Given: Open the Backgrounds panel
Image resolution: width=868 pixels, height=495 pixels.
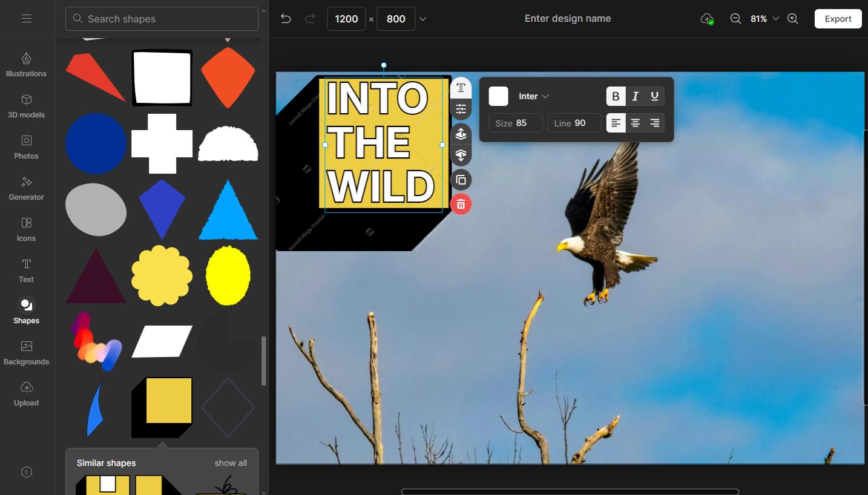Looking at the screenshot, I should [x=26, y=353].
